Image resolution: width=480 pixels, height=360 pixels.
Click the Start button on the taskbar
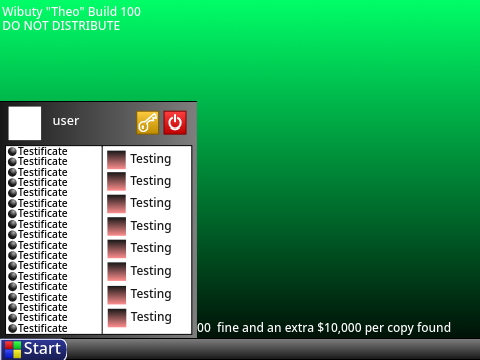click(x=33, y=349)
